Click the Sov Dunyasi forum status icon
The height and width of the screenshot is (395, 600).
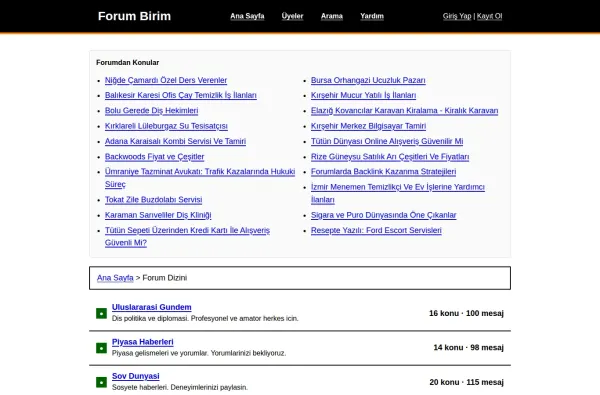pos(101,382)
